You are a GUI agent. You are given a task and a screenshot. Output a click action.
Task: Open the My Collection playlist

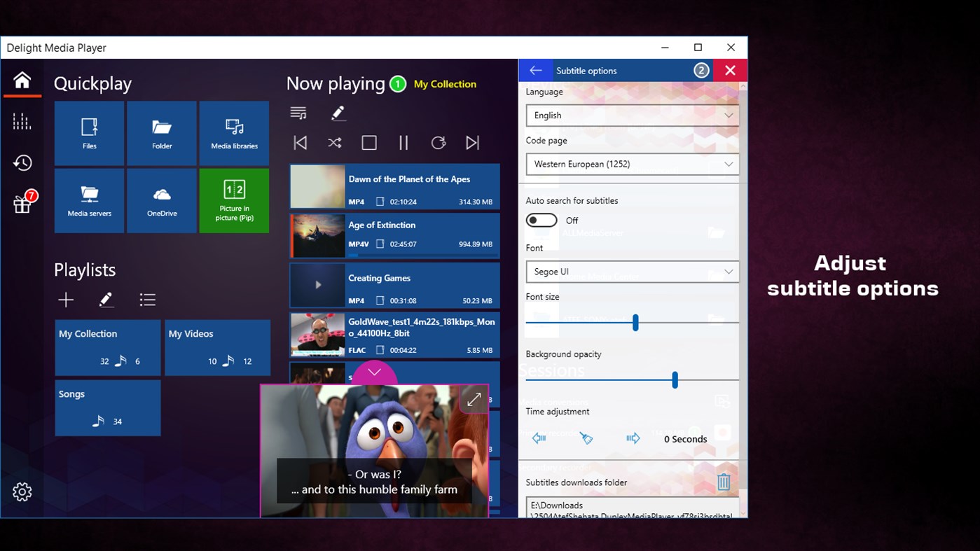pos(107,347)
